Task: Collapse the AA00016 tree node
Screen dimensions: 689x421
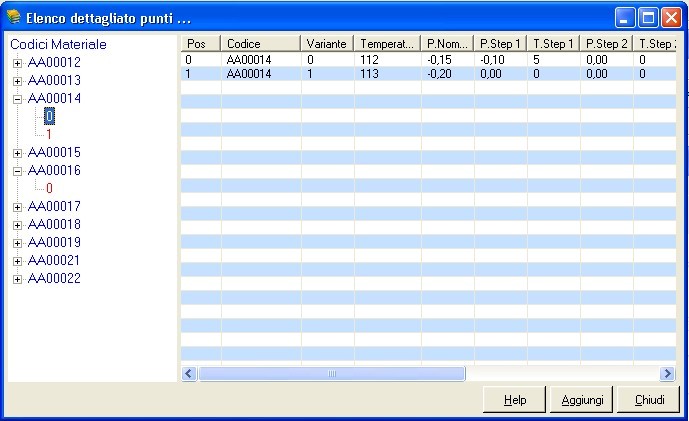Action: pos(17,171)
